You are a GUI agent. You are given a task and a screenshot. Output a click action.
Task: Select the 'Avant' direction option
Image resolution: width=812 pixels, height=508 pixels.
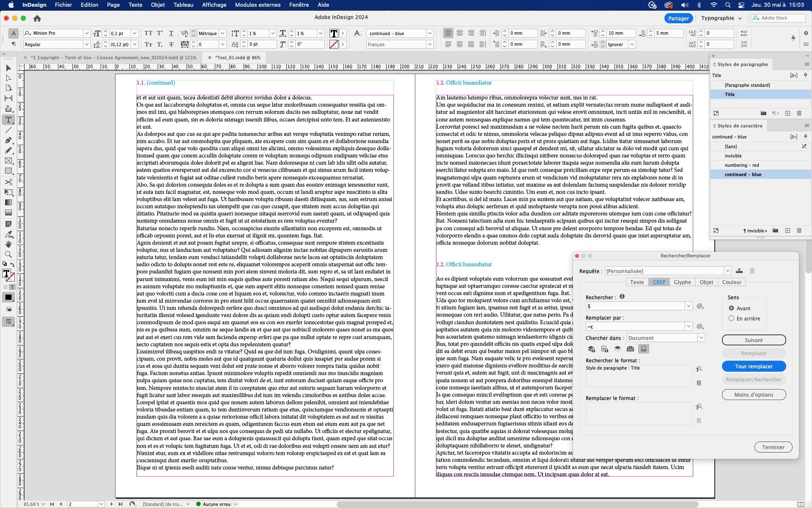tap(732, 308)
